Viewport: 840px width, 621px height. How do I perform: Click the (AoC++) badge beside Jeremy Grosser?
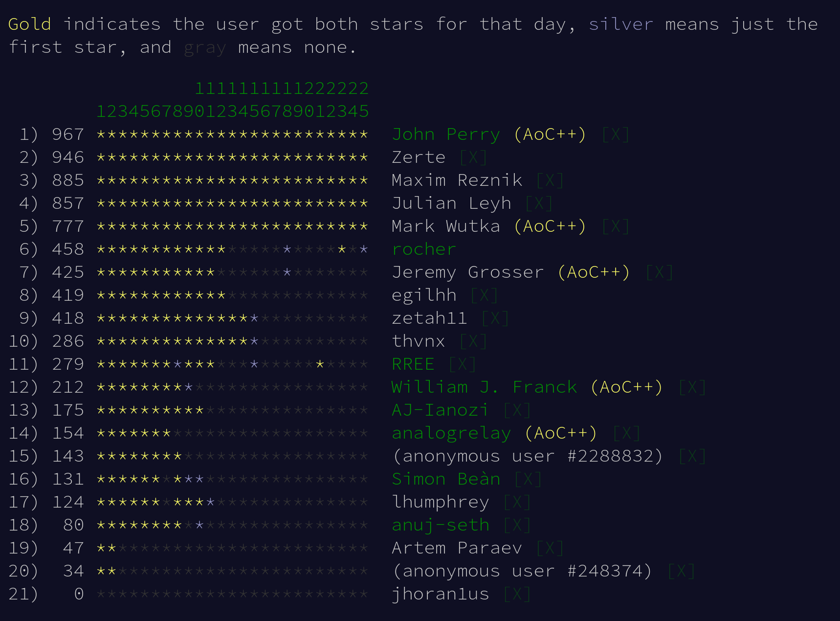(x=594, y=272)
